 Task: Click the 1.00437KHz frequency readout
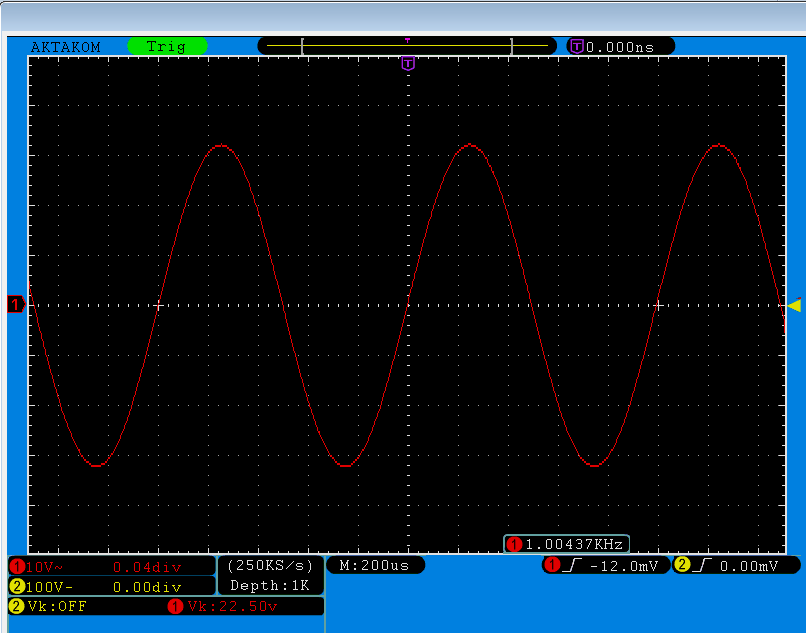tap(575, 544)
